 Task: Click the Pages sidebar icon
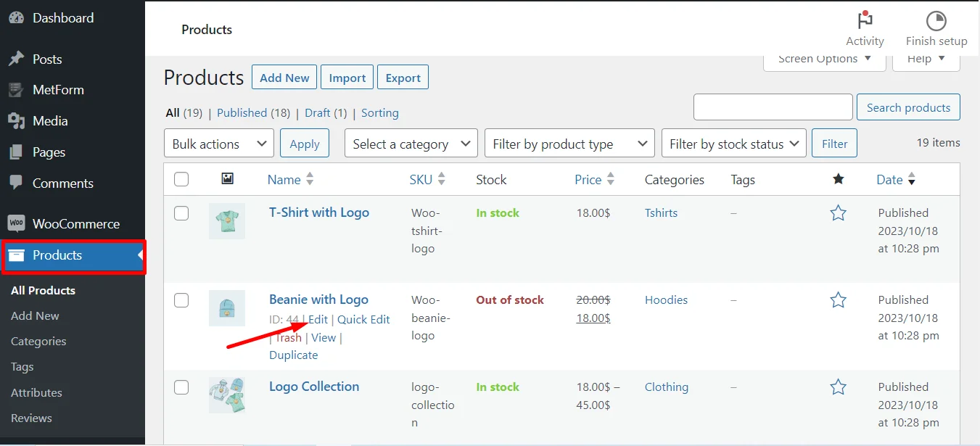tap(16, 152)
